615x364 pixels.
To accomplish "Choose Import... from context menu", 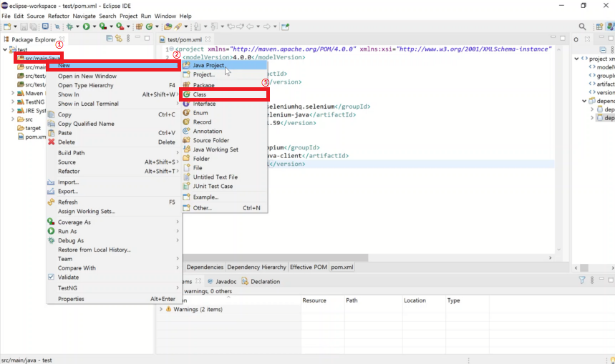I will pyautogui.click(x=114, y=182).
